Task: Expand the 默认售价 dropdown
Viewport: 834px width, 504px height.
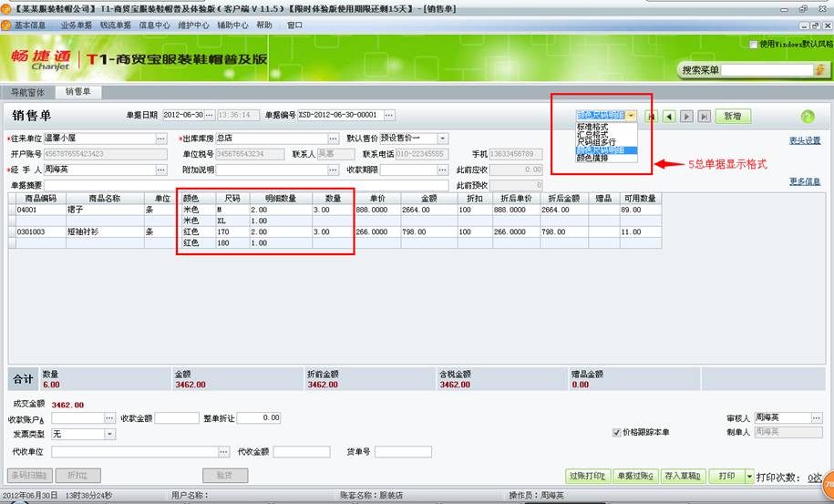Action: coord(443,139)
